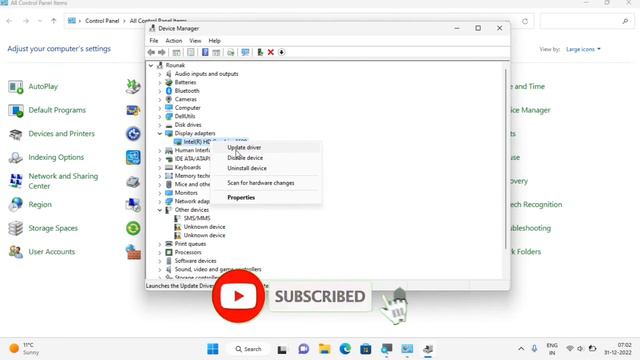Viewport: 640px width, 360px height.
Task: Open Chat from the taskbar
Action: 304,349
